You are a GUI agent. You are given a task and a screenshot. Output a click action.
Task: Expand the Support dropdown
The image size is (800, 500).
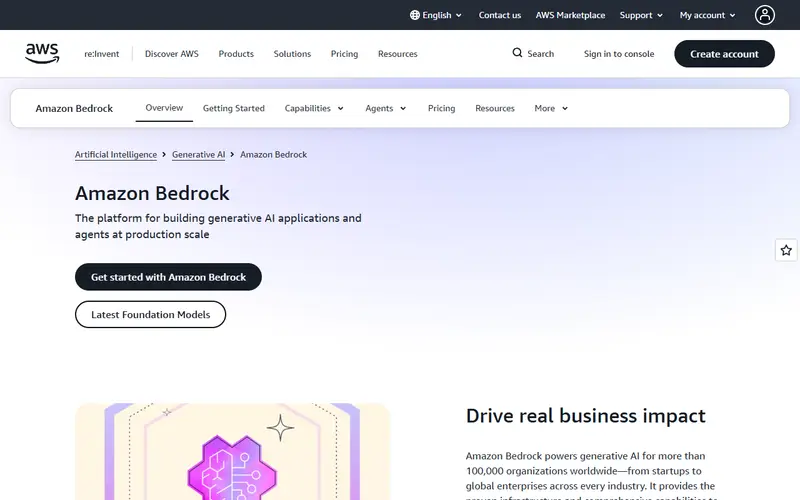[641, 15]
